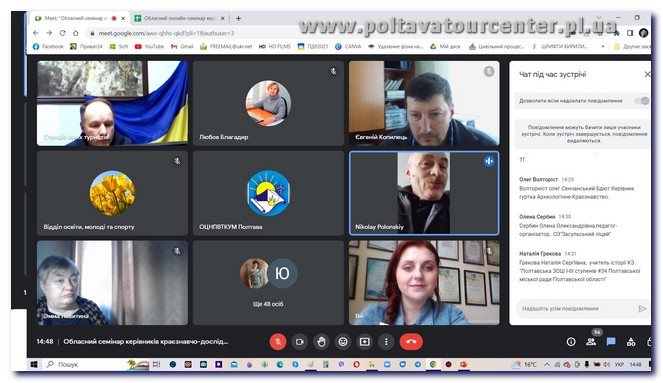Screen dimensions: 663x383
Task: Click the message input field in chat
Action: [576, 309]
